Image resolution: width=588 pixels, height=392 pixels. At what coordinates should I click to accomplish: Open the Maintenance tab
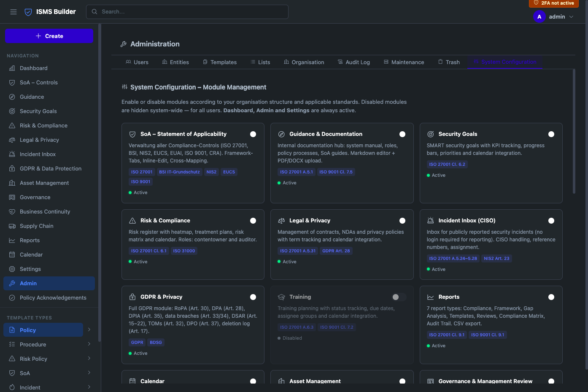tap(404, 62)
